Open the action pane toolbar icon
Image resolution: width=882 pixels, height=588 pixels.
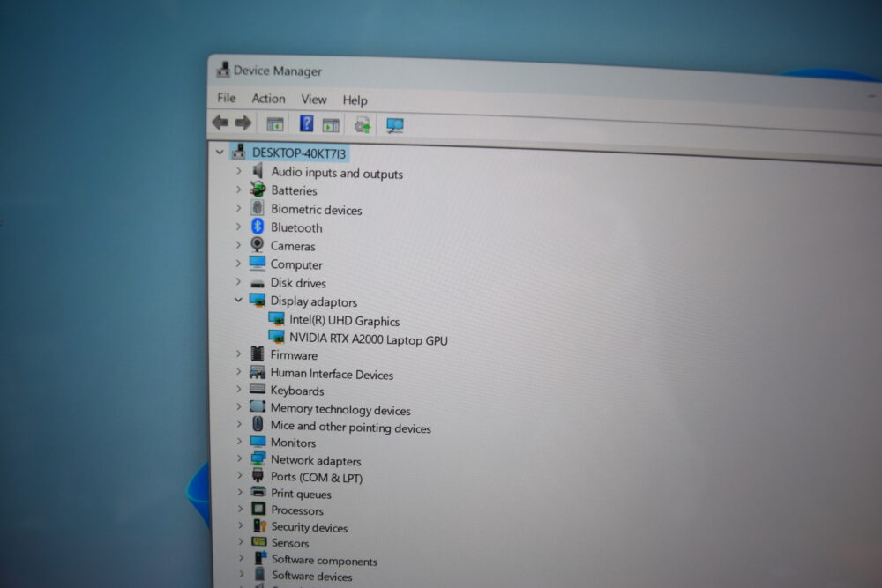tap(331, 125)
